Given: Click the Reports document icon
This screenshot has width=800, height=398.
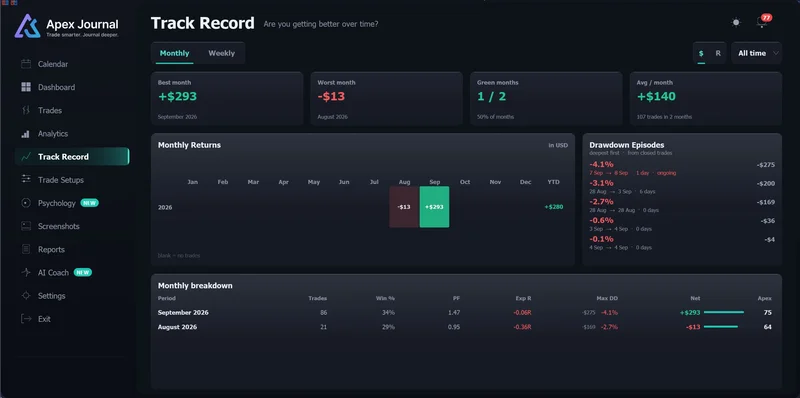Looking at the screenshot, I should coord(26,250).
